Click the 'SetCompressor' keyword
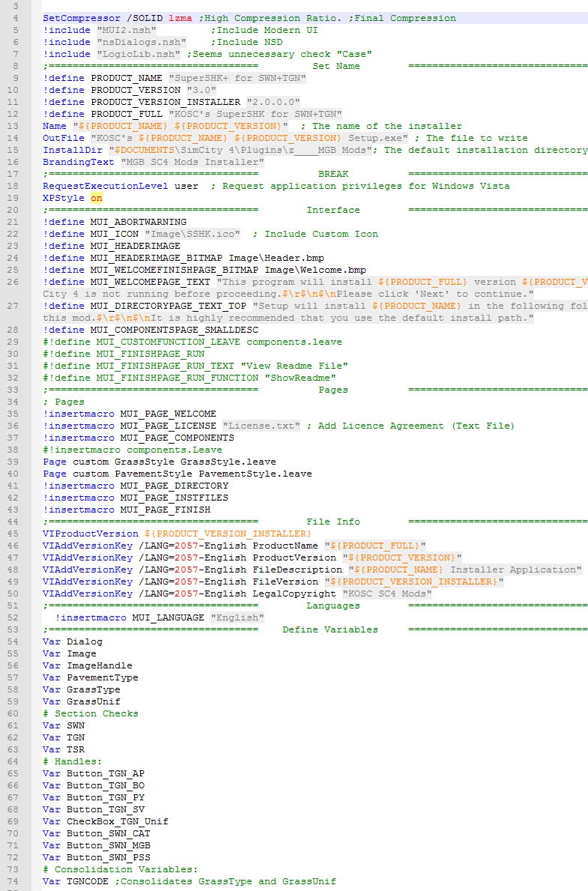 point(81,18)
